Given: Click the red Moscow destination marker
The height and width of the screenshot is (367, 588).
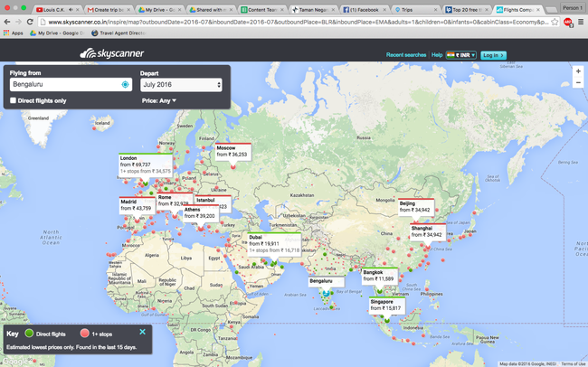Looking at the screenshot, I should pos(232,167).
